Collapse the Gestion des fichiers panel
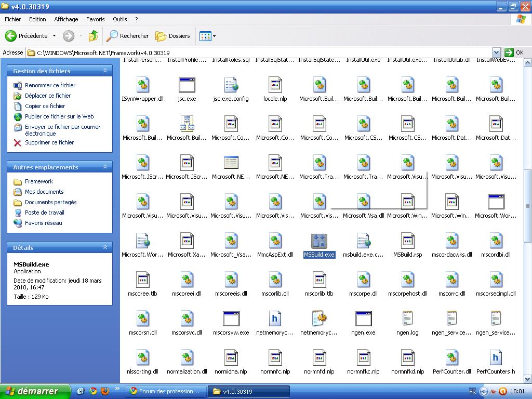532x399 pixels. tap(105, 71)
